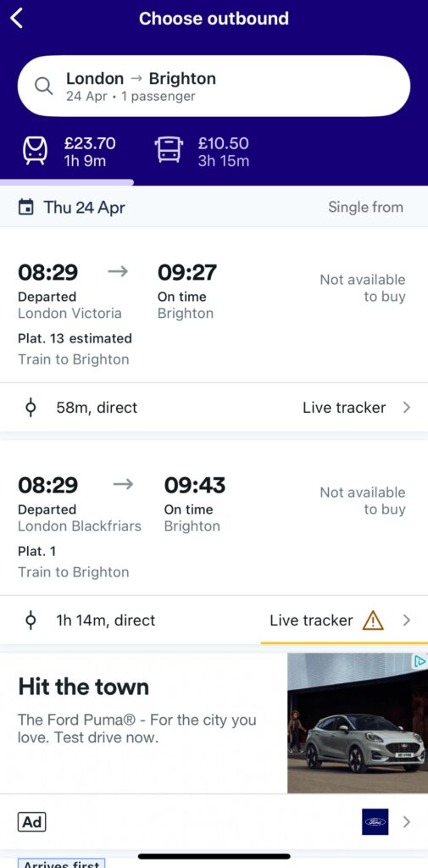
Task: Open chevron beside first Live tracker
Action: pyautogui.click(x=407, y=408)
